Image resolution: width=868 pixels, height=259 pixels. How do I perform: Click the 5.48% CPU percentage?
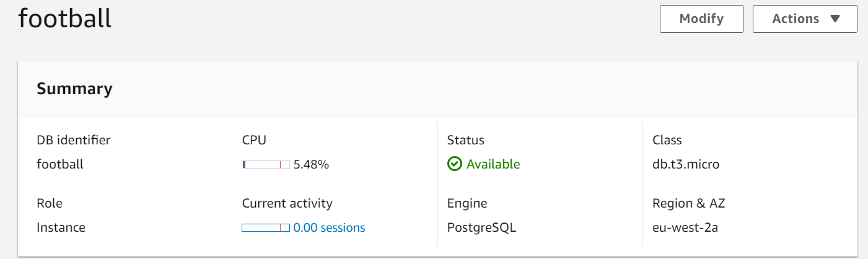311,164
